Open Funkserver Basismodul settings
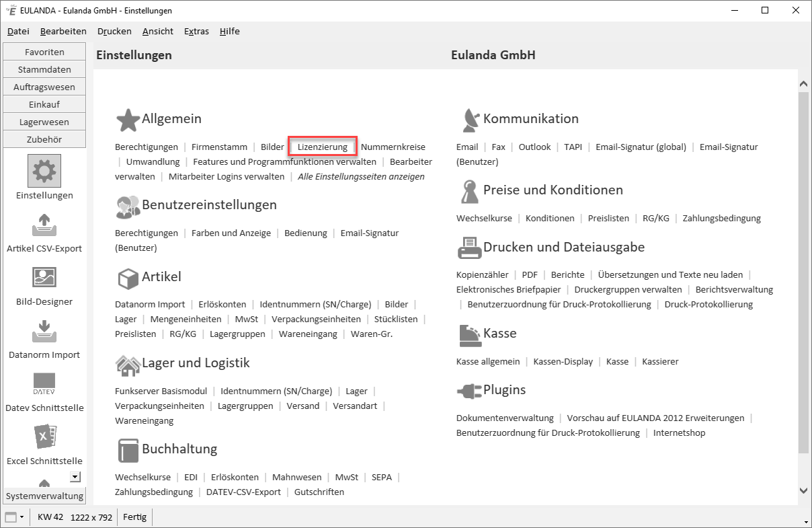This screenshot has height=528, width=812. point(161,391)
